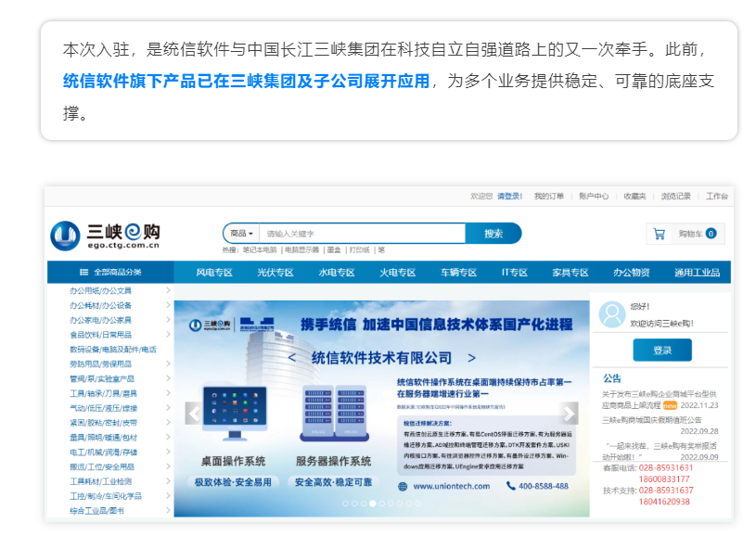Go to next banner slide arrow
The width and height of the screenshot is (756, 536).
(570, 413)
